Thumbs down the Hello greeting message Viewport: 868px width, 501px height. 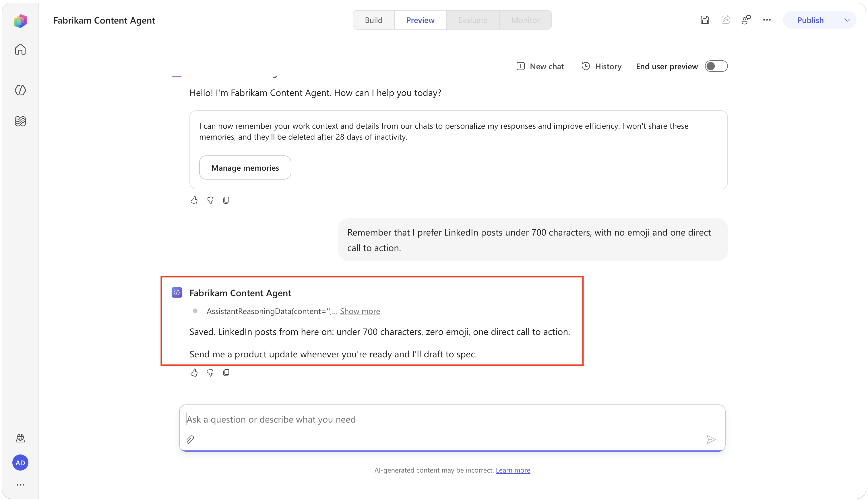210,200
